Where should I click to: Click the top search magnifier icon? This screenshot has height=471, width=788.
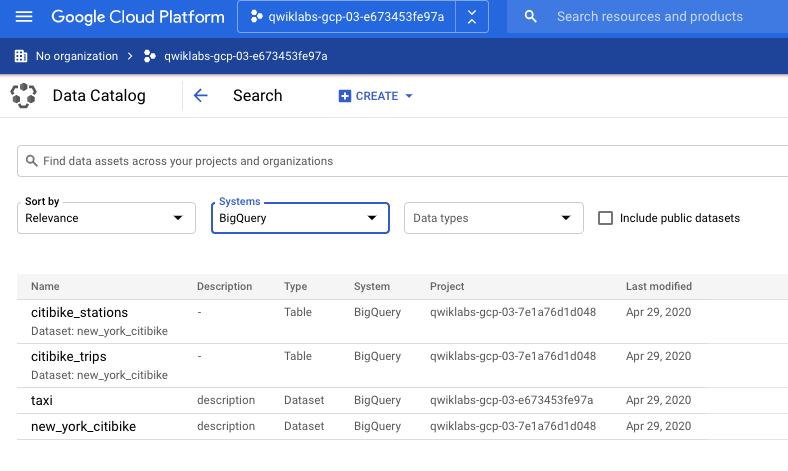point(530,17)
